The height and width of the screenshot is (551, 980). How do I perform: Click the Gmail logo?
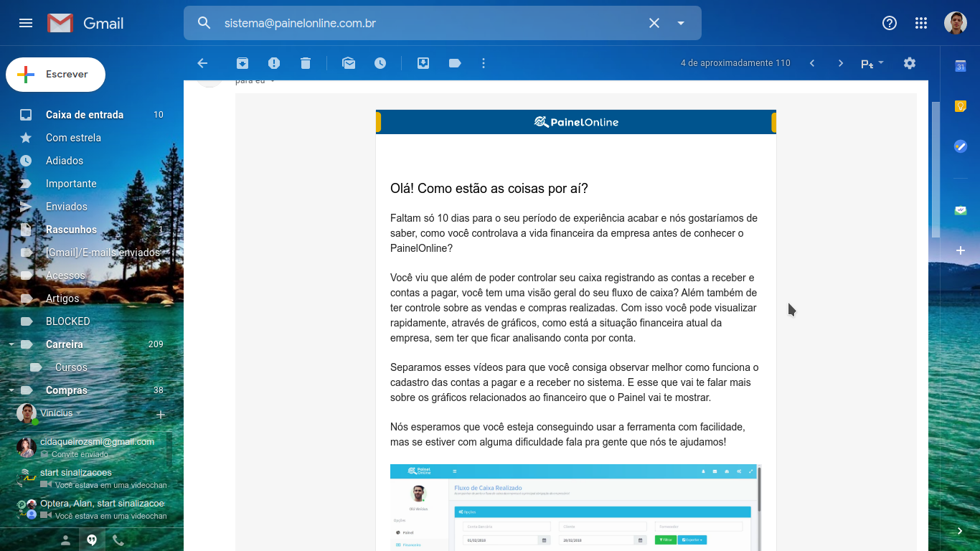[85, 23]
